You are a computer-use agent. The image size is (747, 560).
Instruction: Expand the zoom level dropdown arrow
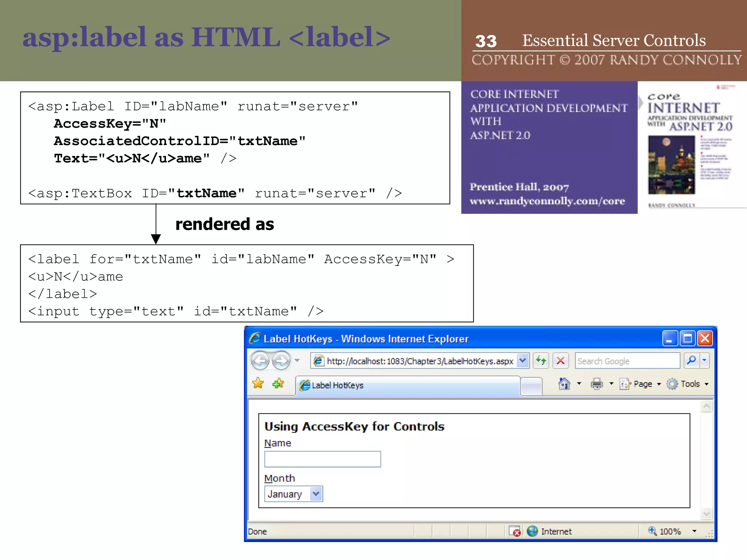[x=694, y=531]
